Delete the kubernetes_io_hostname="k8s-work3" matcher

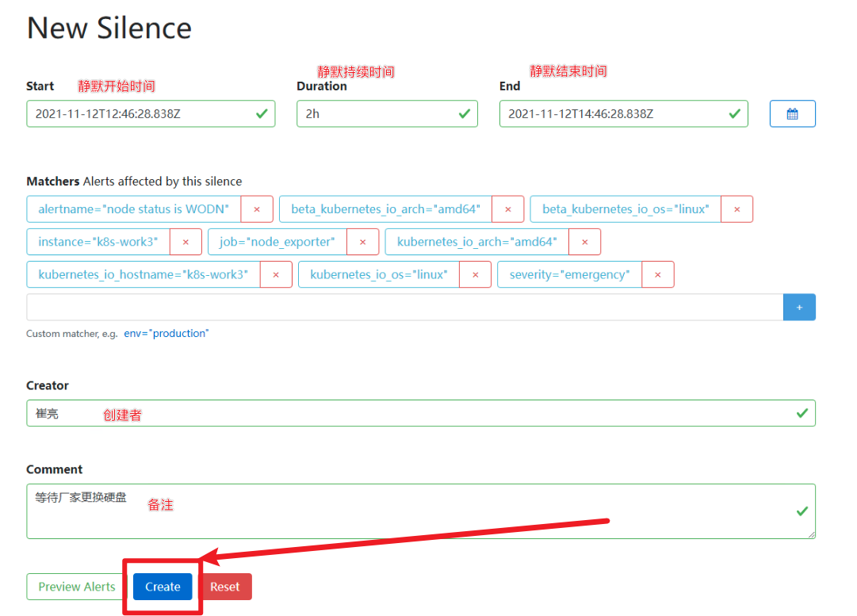tap(276, 275)
